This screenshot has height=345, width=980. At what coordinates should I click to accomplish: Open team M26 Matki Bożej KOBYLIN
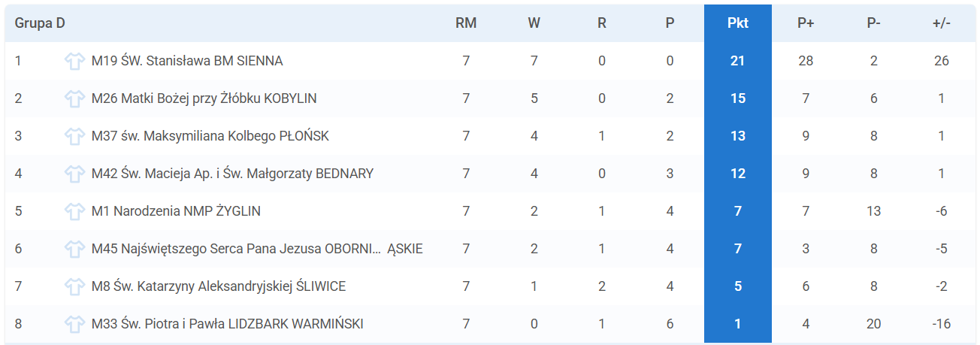click(204, 98)
